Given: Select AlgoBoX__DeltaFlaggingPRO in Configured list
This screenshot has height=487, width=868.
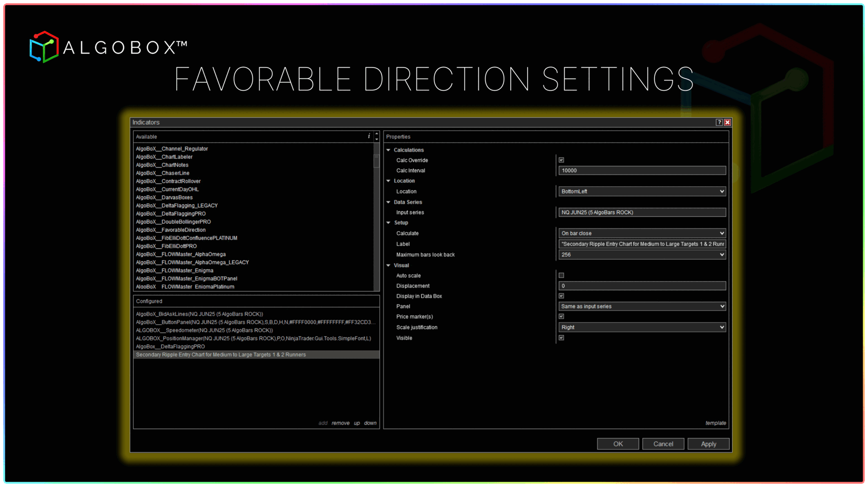Looking at the screenshot, I should (x=170, y=346).
